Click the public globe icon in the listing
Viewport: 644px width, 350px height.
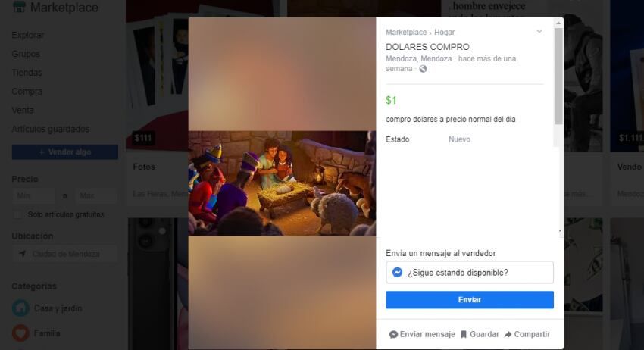point(423,69)
